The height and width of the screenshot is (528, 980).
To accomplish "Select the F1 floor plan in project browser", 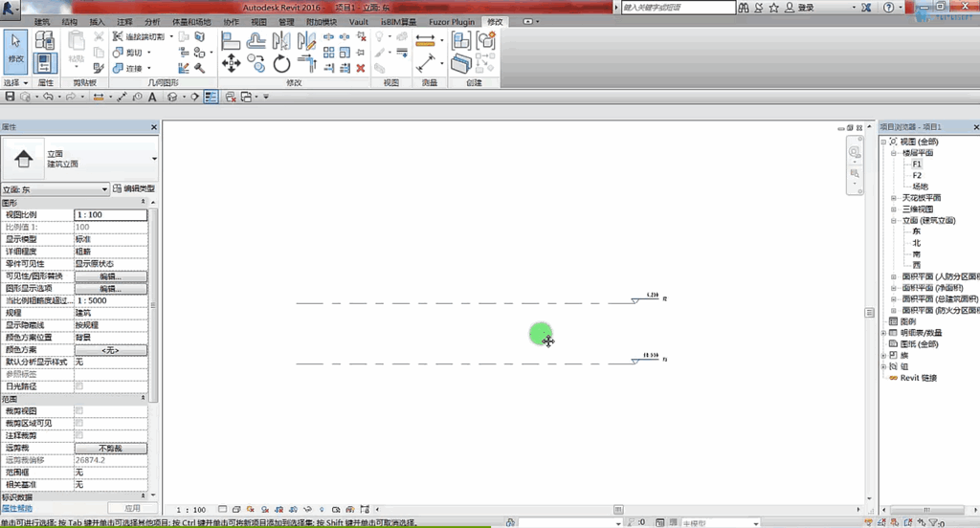I will click(916, 165).
